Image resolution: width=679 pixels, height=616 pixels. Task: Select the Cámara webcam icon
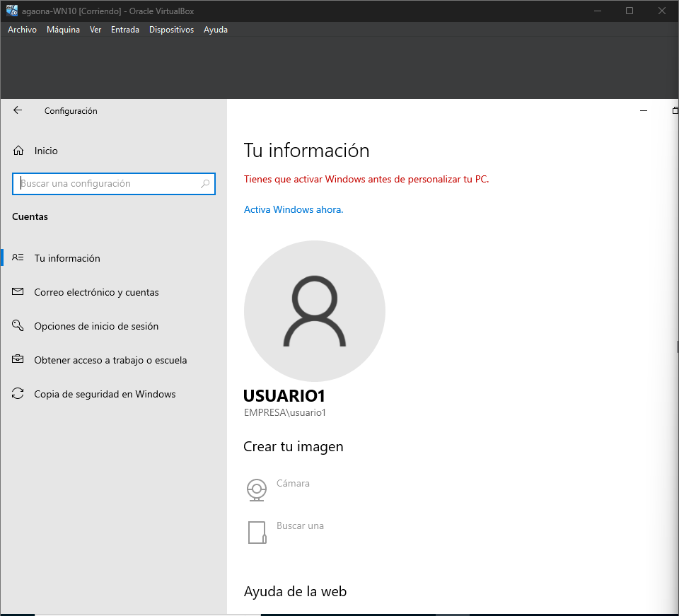coord(256,489)
